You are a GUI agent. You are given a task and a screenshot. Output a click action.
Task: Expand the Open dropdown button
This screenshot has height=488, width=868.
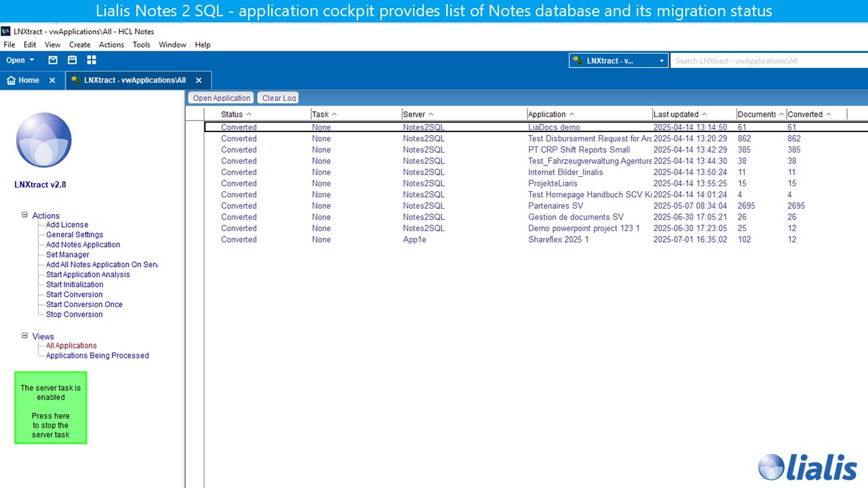20,60
